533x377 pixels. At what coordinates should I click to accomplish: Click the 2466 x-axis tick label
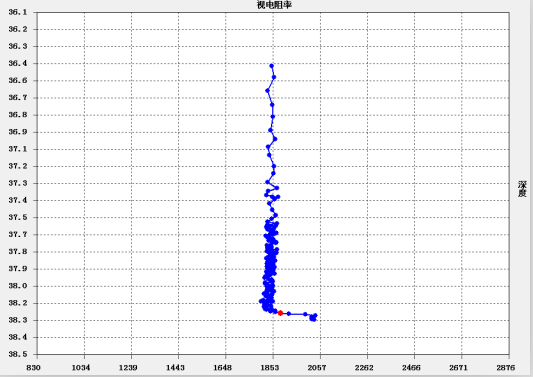click(411, 367)
